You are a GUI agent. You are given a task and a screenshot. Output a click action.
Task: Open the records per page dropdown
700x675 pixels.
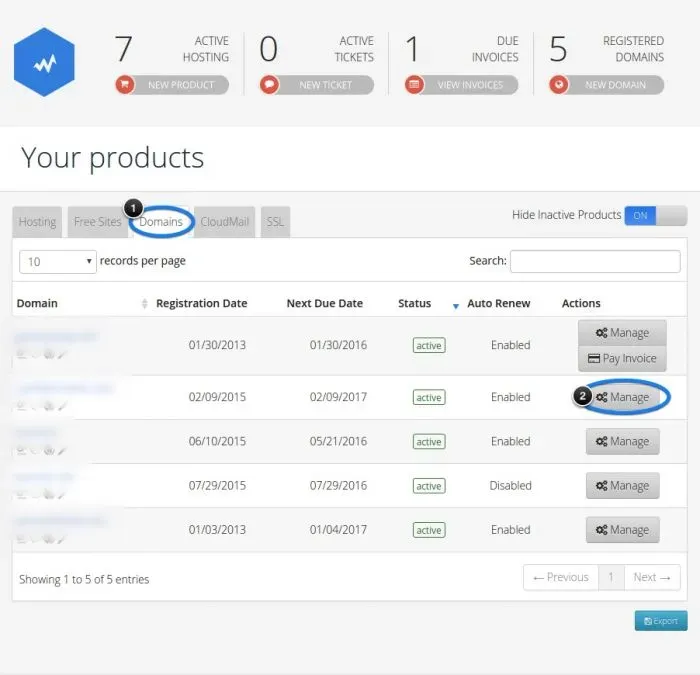tap(58, 262)
